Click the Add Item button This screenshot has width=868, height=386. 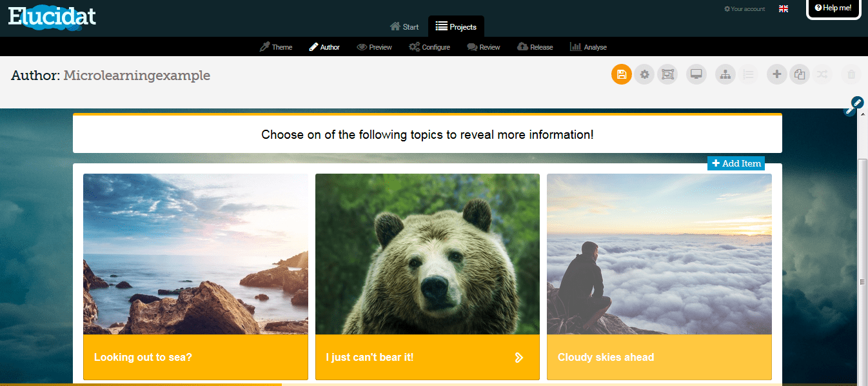[736, 163]
